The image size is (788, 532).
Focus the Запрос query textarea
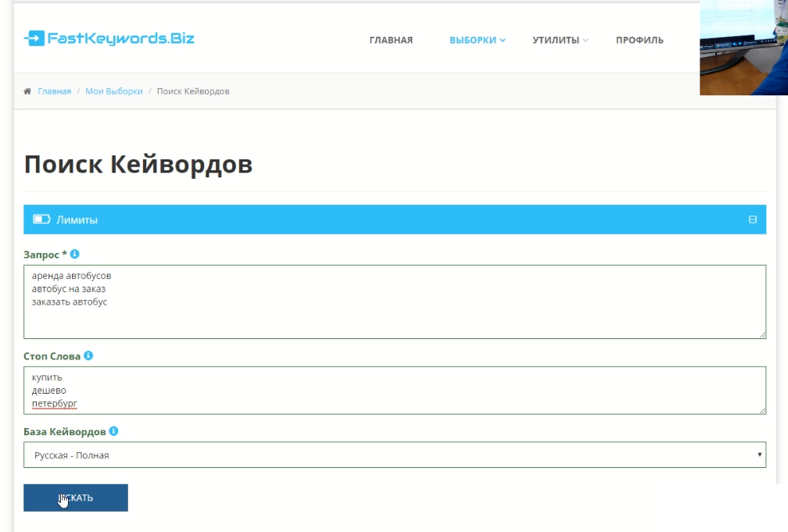pos(395,302)
